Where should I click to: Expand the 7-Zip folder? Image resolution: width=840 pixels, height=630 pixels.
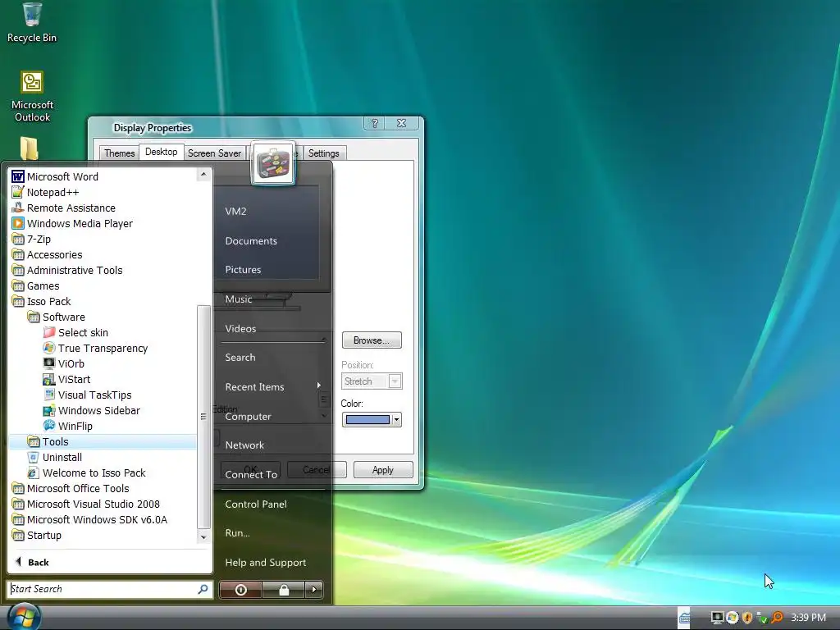(32, 239)
